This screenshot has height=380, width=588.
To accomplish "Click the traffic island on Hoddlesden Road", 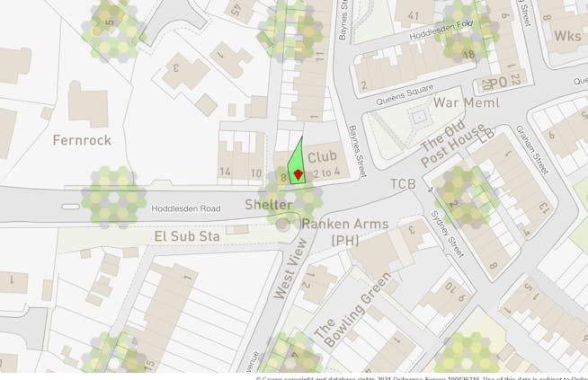I will [x=70, y=207].
